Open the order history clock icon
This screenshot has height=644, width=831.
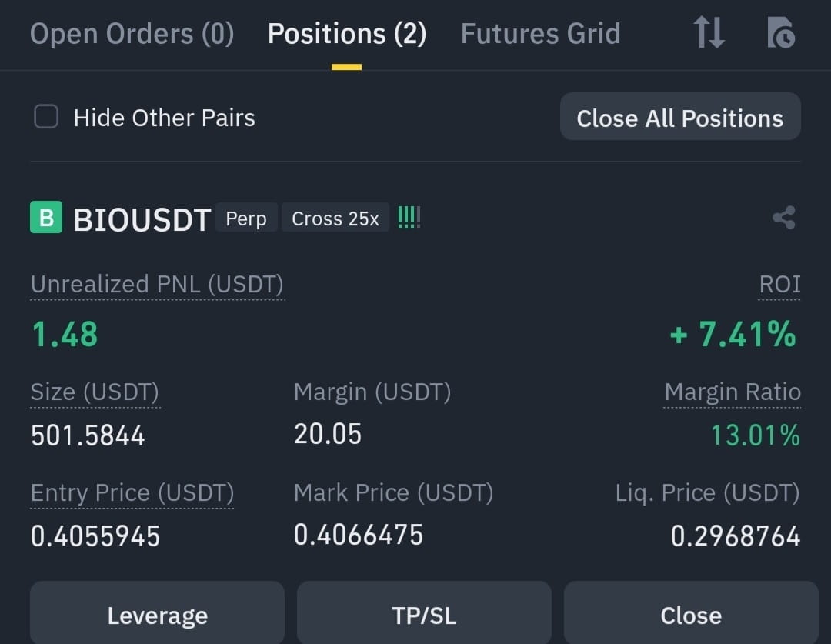(781, 32)
